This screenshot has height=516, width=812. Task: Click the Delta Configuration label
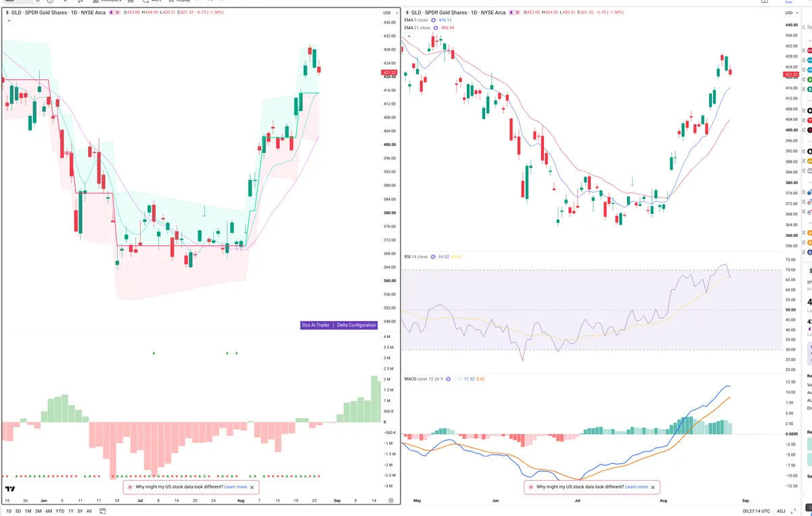point(356,325)
